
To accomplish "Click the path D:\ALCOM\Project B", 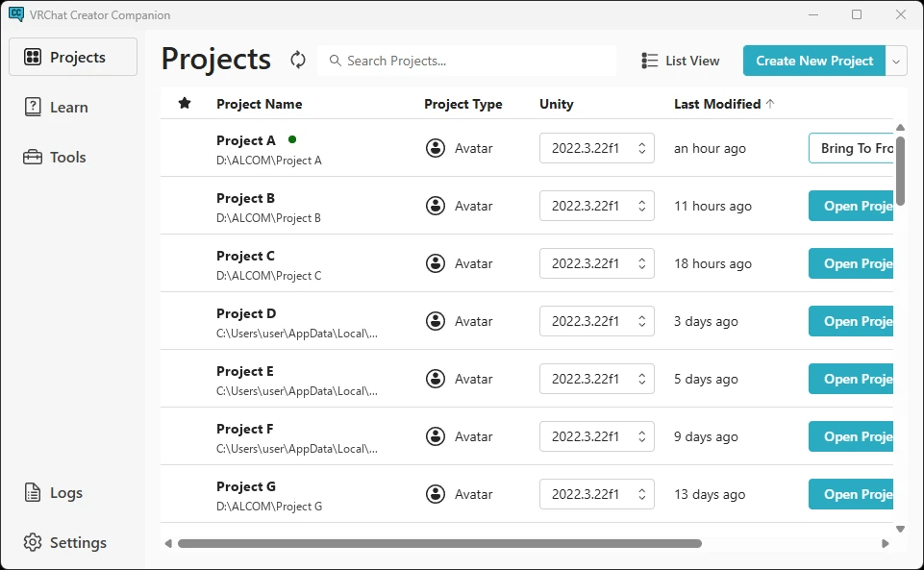I will point(268,218).
